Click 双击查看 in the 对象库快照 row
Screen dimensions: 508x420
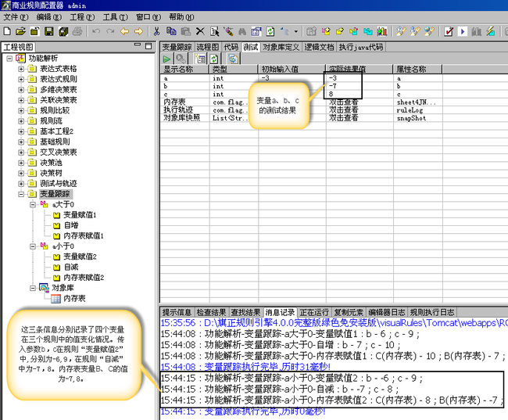[x=344, y=118]
